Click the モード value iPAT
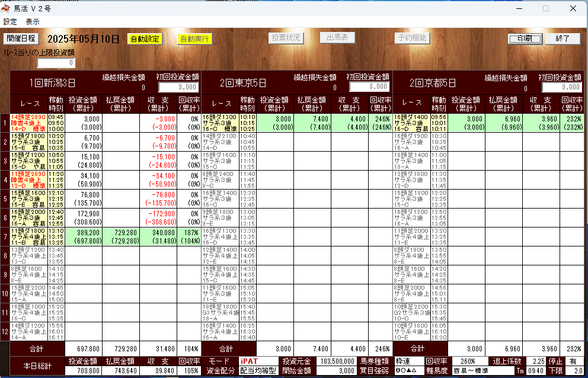This screenshot has width=588, height=378. point(258,361)
